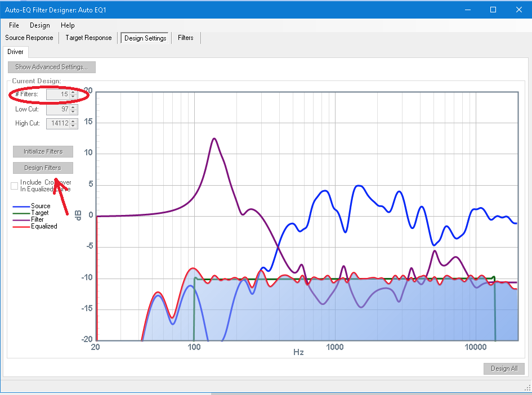Enable Include Crossover In Equalized Curve checkbox
The image size is (532, 395).
15,186
